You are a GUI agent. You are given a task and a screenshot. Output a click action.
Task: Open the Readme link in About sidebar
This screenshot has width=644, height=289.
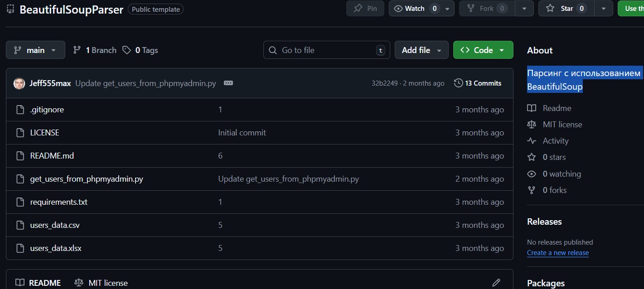click(549, 108)
